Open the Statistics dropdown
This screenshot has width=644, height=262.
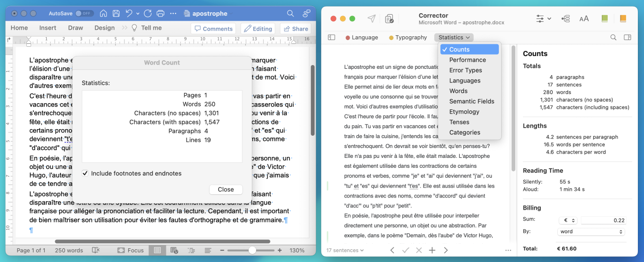point(454,37)
